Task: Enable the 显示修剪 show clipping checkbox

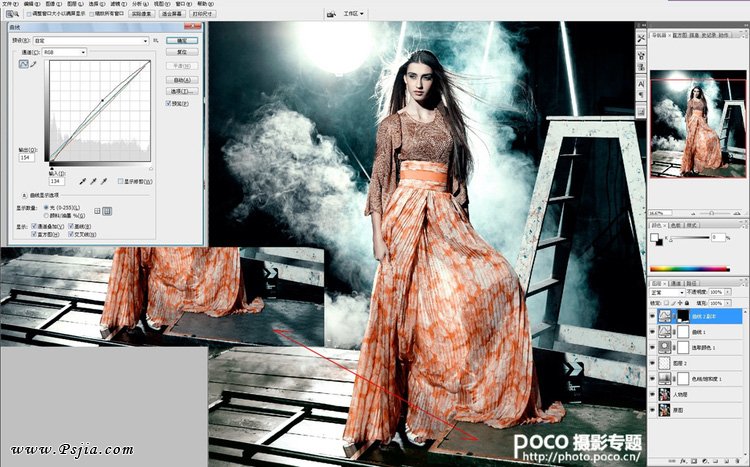Action: click(x=120, y=181)
